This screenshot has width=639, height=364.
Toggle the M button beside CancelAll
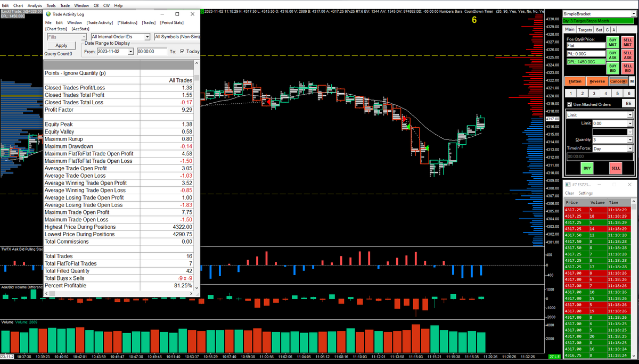pos(632,81)
